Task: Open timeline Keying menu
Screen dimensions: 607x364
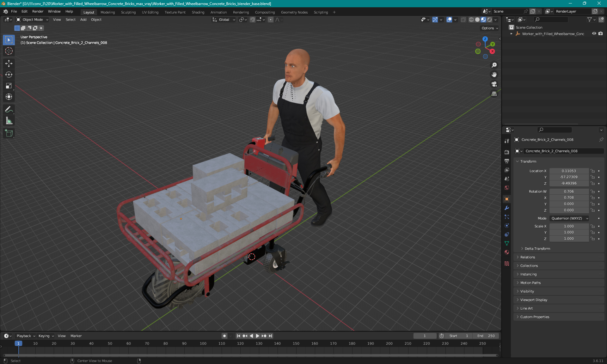Action: pyautogui.click(x=46, y=336)
